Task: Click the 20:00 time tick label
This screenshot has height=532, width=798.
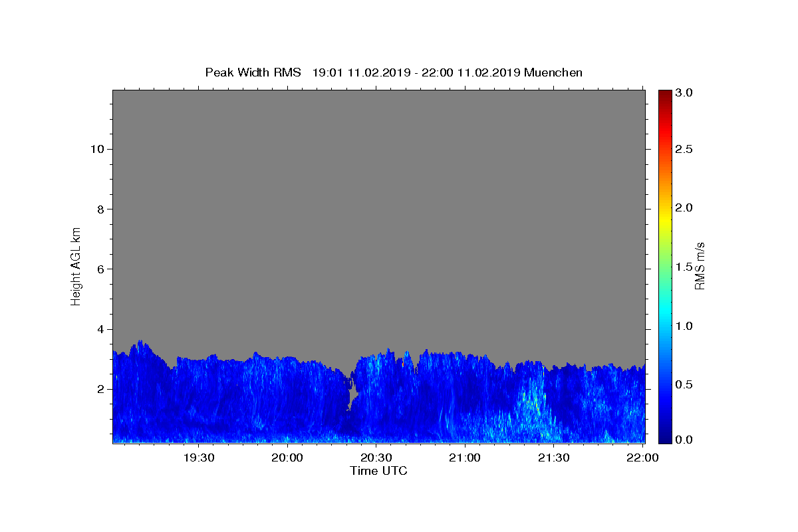Action: [x=288, y=458]
